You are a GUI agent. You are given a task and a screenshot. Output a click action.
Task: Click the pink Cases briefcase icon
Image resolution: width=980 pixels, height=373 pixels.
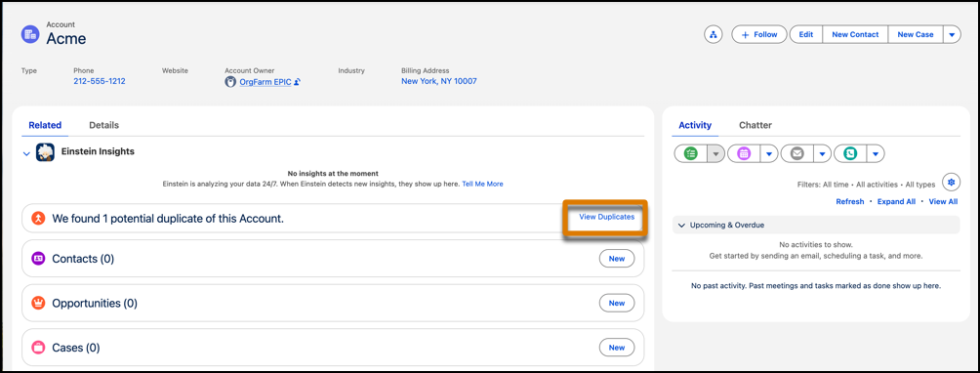[39, 348]
